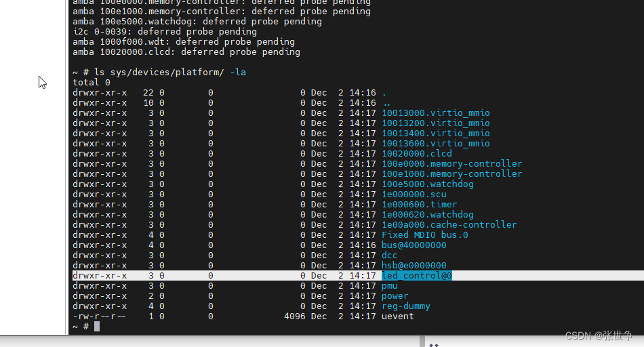
Task: Click the uevent file name
Action: point(397,317)
